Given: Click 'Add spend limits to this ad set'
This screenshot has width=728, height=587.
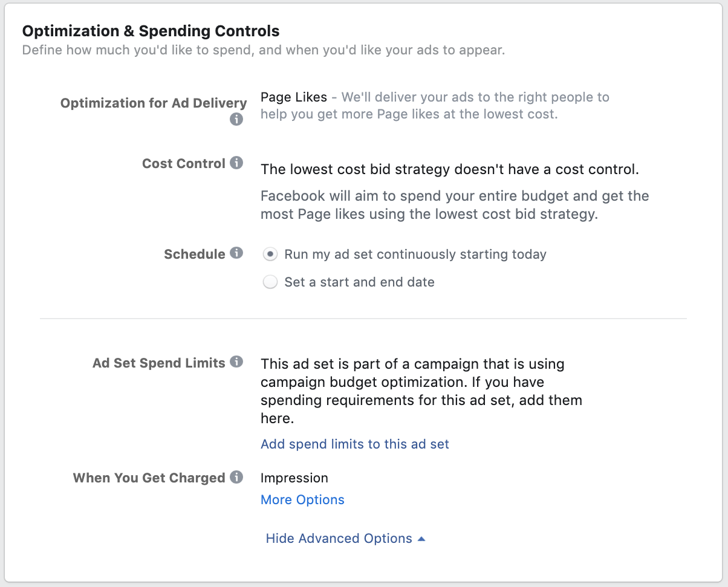Looking at the screenshot, I should point(354,444).
